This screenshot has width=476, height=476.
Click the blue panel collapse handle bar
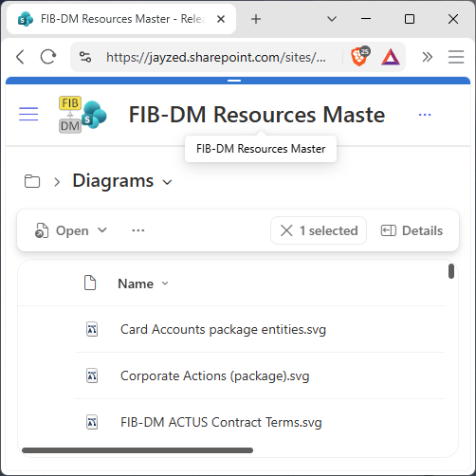point(234,81)
